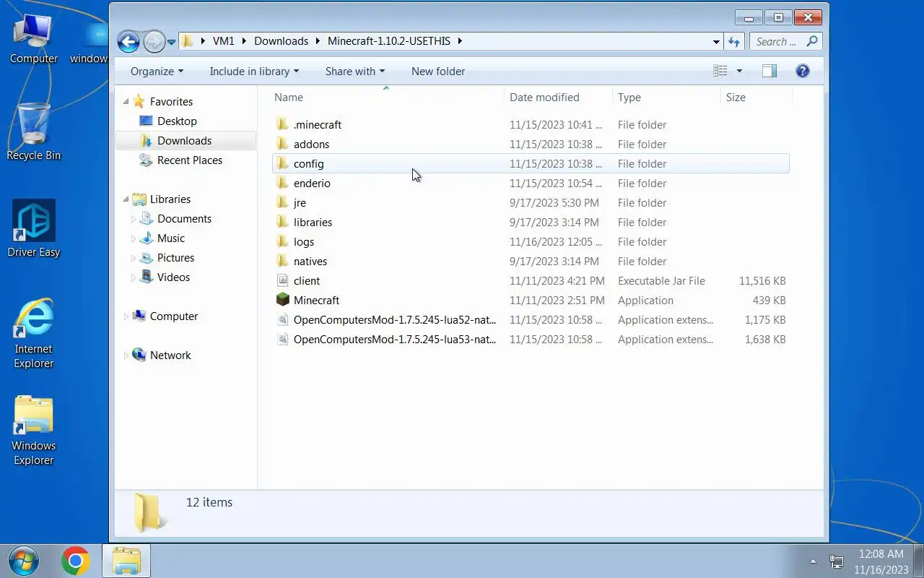
Task: Click the Back navigation arrow button
Action: click(x=128, y=41)
